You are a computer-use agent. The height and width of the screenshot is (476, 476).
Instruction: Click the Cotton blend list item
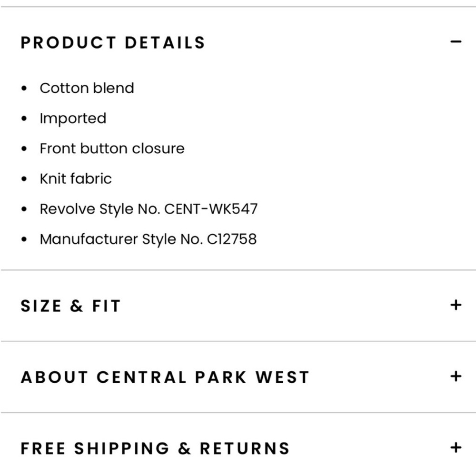click(87, 88)
